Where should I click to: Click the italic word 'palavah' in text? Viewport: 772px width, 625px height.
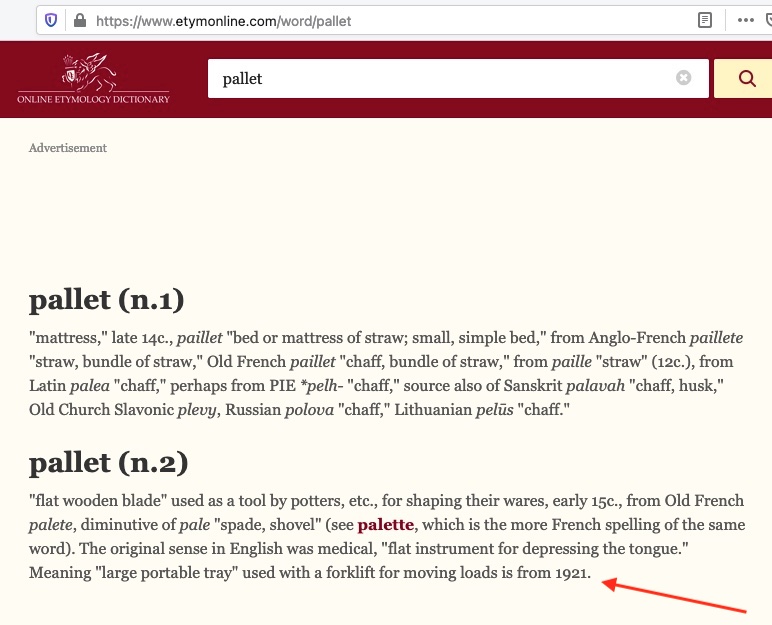point(597,386)
